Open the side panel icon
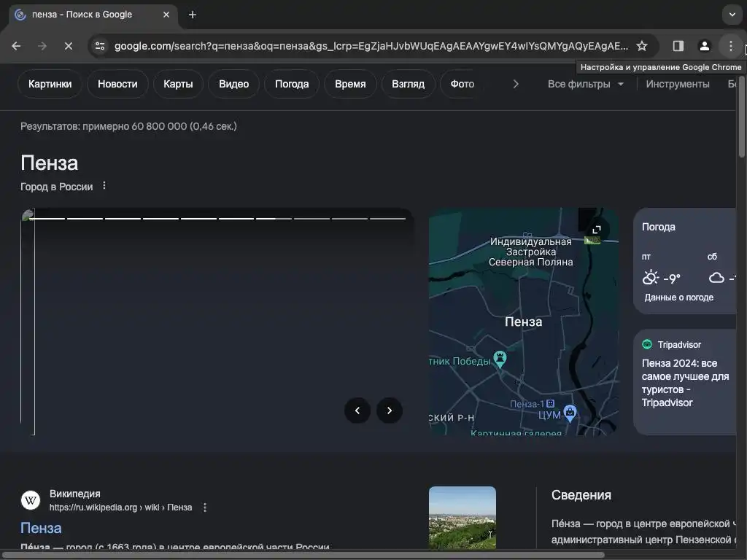This screenshot has height=560, width=747. (678, 46)
